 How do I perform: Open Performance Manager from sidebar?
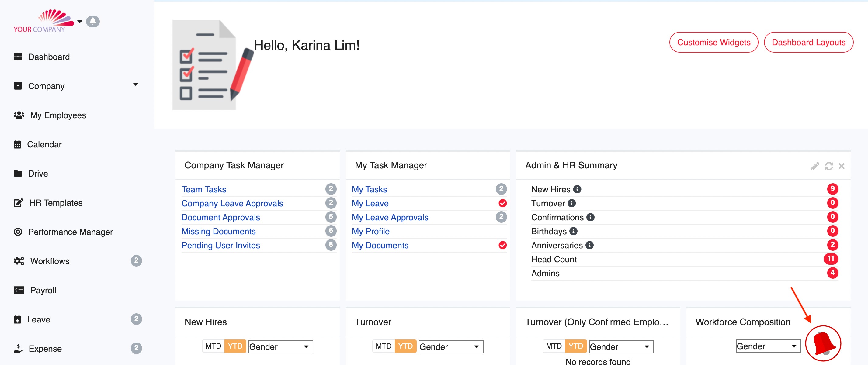(70, 232)
